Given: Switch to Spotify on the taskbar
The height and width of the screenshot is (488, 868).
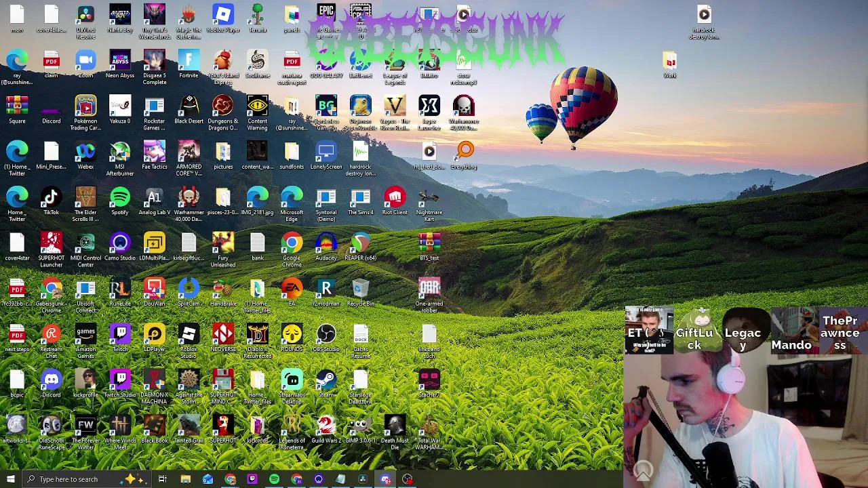Looking at the screenshot, I should pyautogui.click(x=274, y=479).
